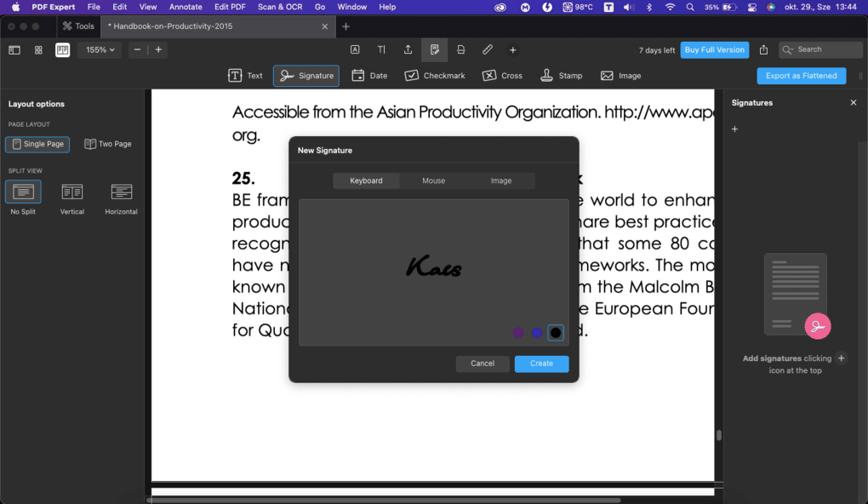Select the Checkmark fill tool

[434, 75]
